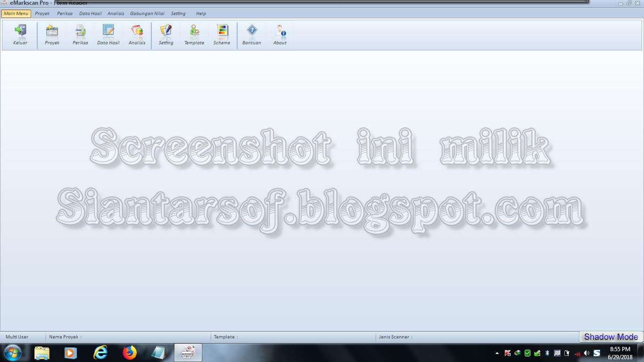
Task: Click the volume speaker tray icon
Action: (x=586, y=353)
